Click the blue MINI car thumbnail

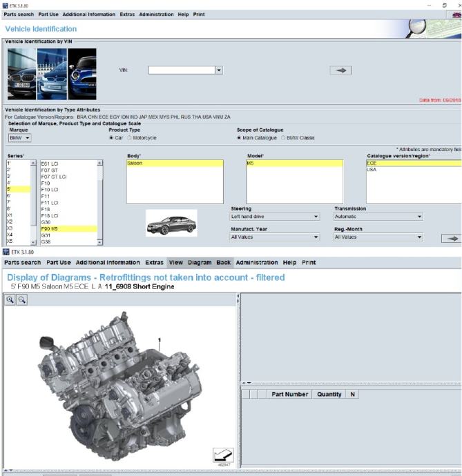(x=82, y=74)
